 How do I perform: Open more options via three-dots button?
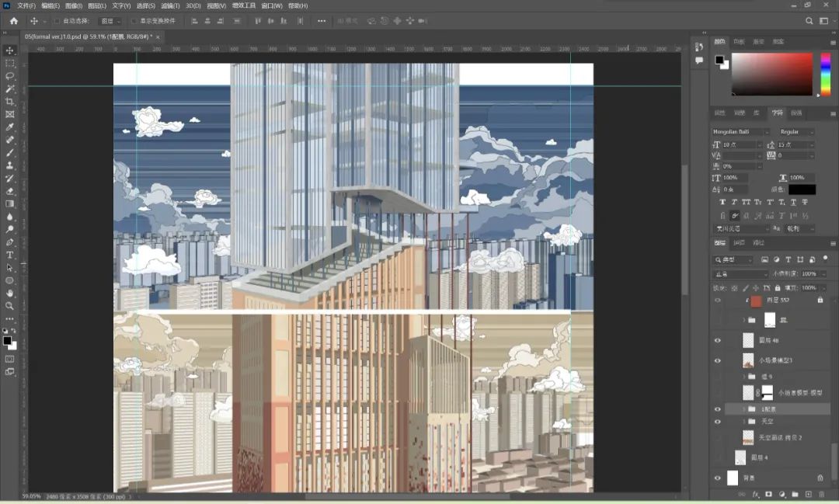coord(321,21)
